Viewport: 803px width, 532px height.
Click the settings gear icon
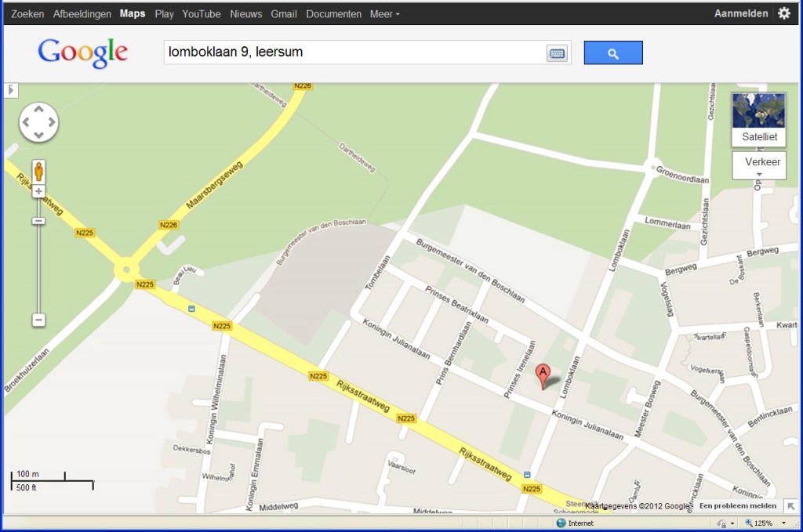[784, 13]
